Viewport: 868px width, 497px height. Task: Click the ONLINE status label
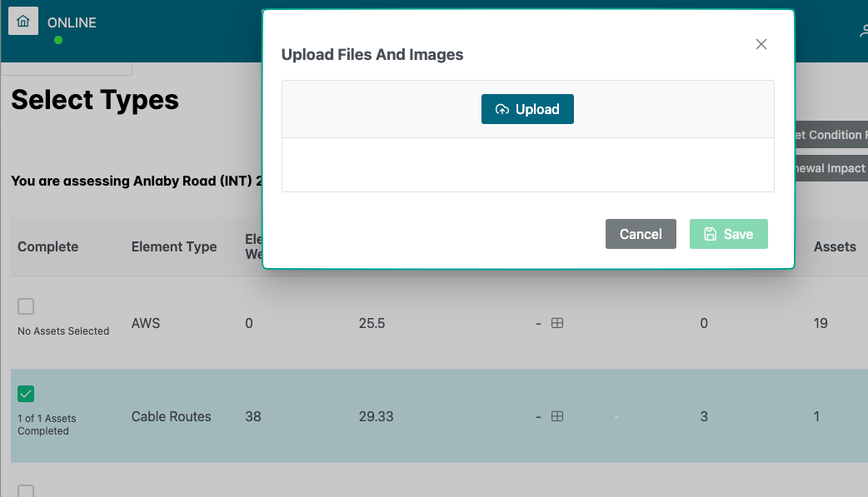72,22
